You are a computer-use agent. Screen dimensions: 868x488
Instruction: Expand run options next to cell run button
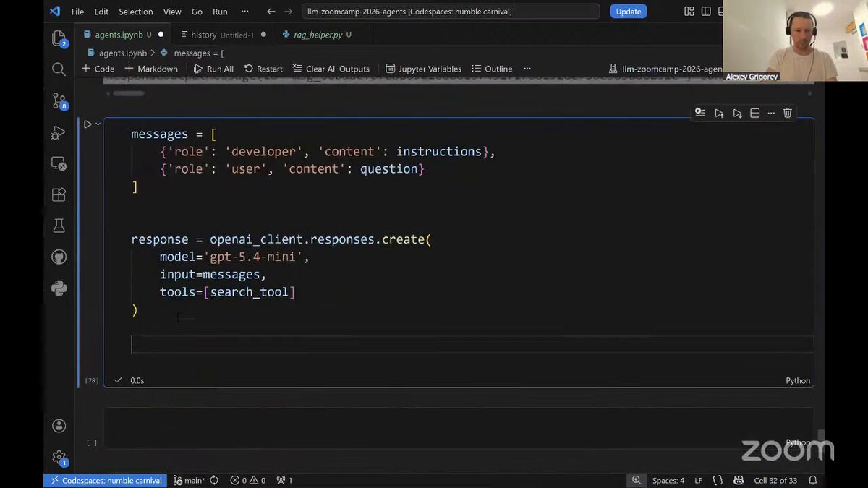tap(98, 124)
